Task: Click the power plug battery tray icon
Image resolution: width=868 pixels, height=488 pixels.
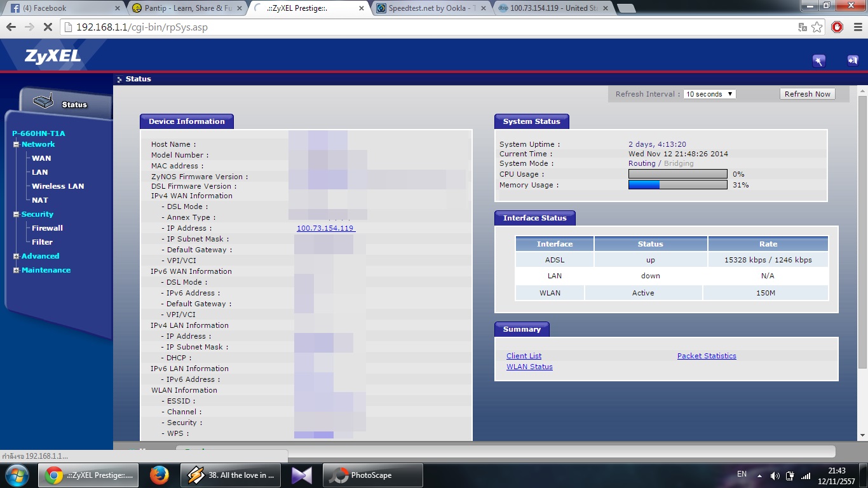Action: click(x=790, y=475)
